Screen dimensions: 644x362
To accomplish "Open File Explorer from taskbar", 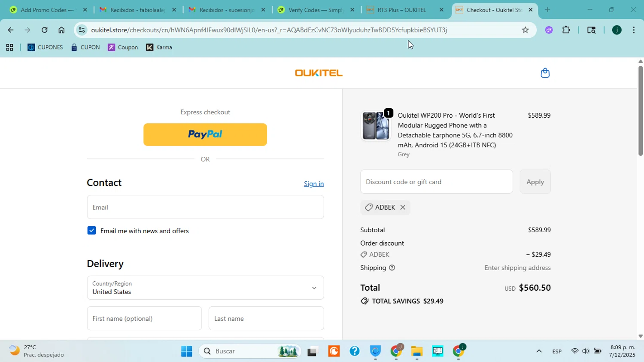I will tap(417, 351).
